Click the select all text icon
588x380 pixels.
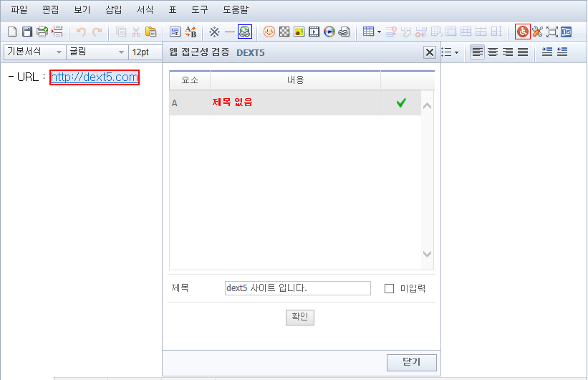coord(175,32)
